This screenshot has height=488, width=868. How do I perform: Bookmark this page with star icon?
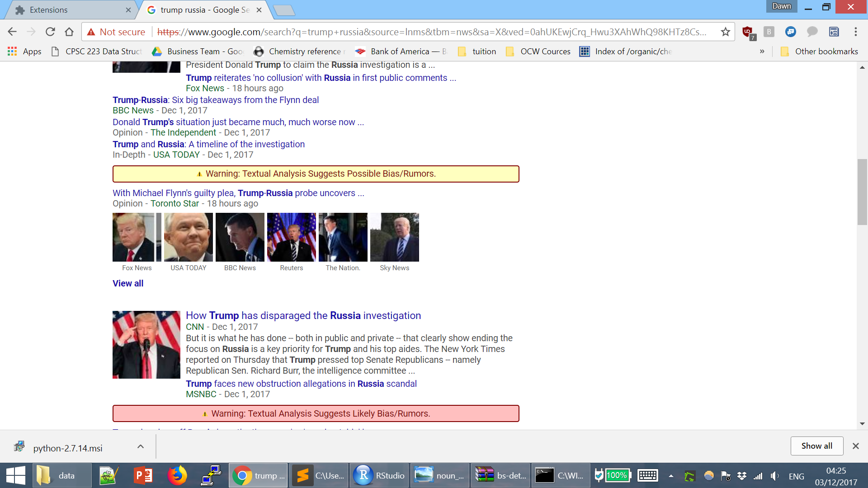click(725, 32)
